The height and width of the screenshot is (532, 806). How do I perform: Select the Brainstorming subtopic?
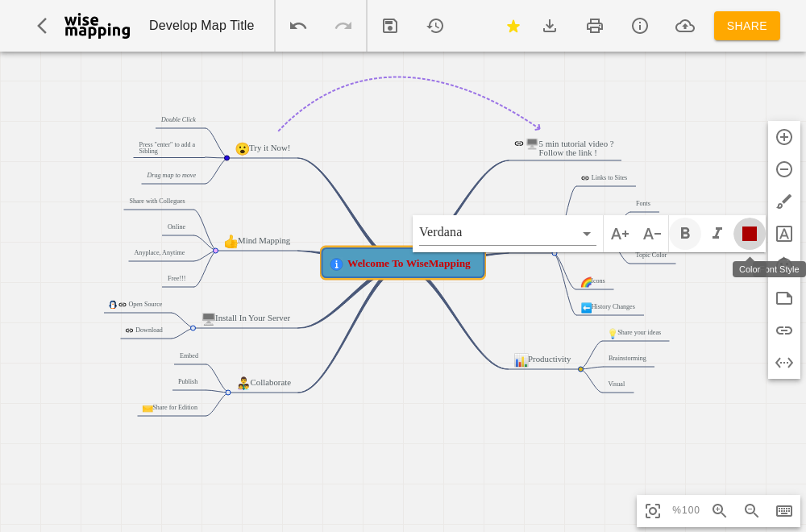pyautogui.click(x=627, y=358)
